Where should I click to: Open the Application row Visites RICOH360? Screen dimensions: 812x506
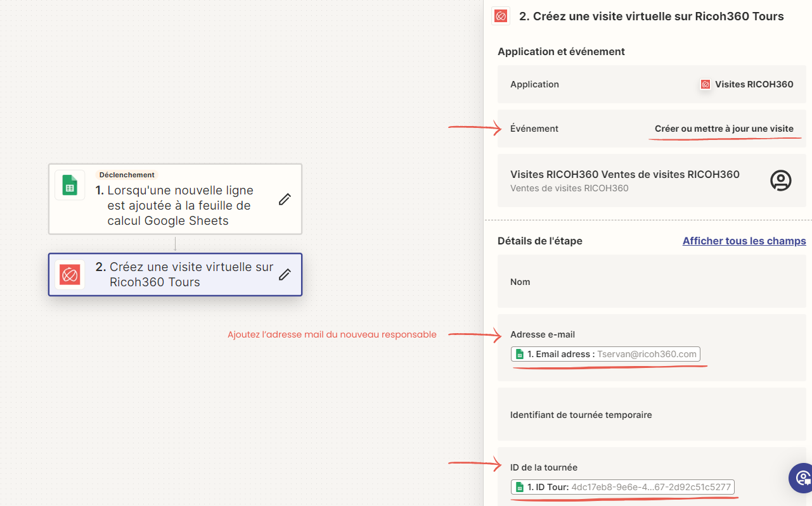[x=652, y=84]
